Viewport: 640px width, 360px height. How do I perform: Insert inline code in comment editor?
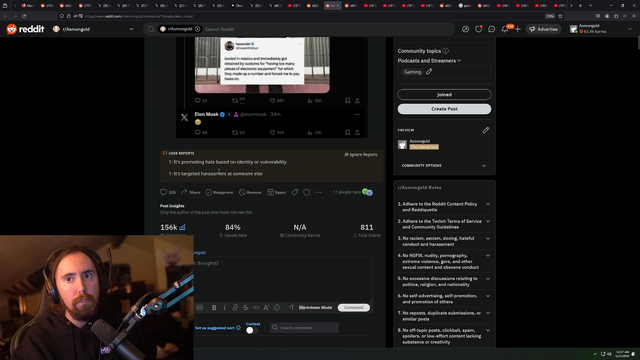point(256,308)
